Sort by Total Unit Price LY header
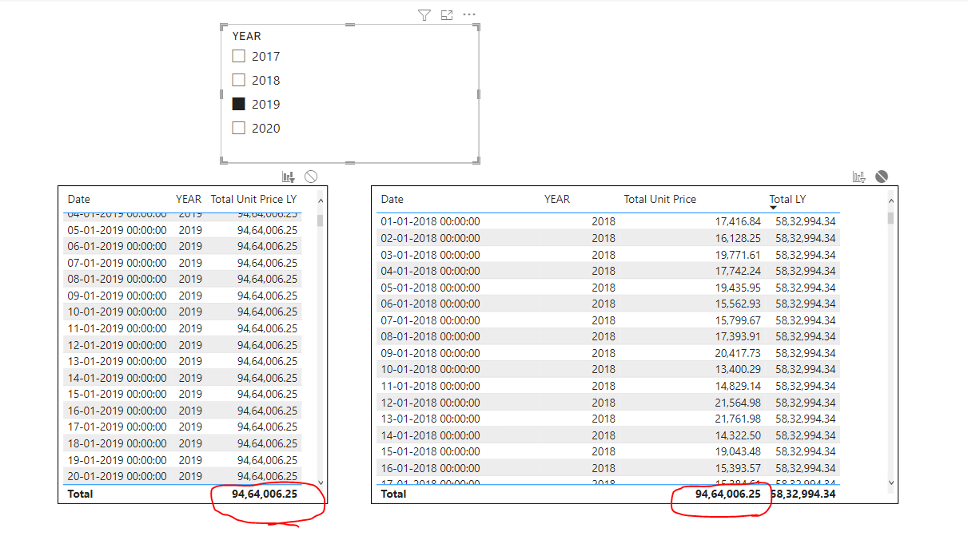Screen dimensions: 968x560 (x=253, y=199)
